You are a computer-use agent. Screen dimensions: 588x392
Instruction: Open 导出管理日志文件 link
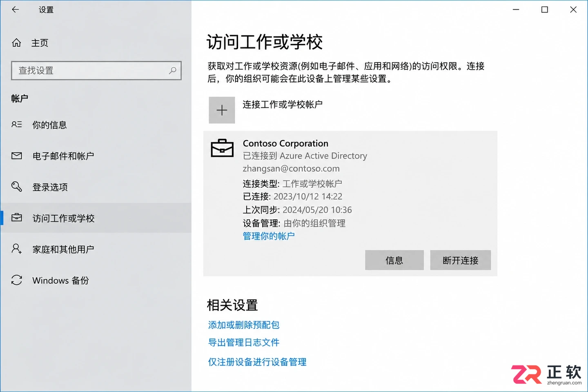(x=244, y=342)
